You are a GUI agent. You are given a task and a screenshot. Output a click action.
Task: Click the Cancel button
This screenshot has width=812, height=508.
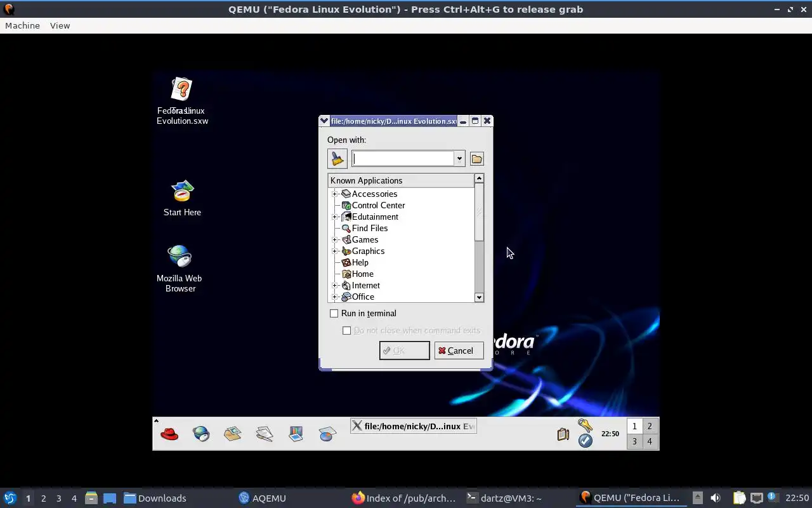pos(459,351)
